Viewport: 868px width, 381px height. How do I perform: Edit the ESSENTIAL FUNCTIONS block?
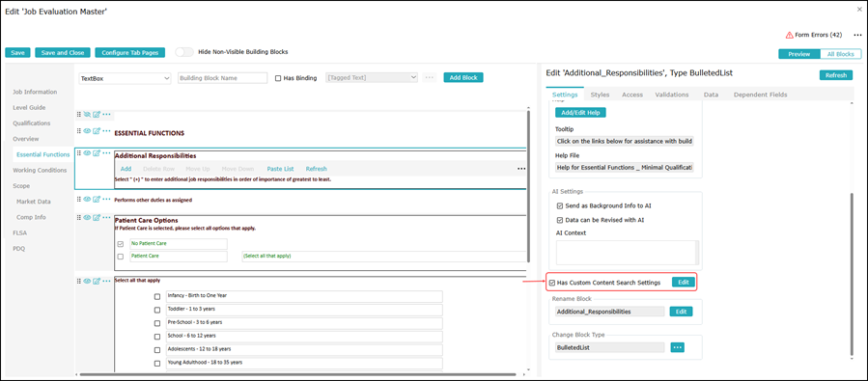(x=97, y=131)
